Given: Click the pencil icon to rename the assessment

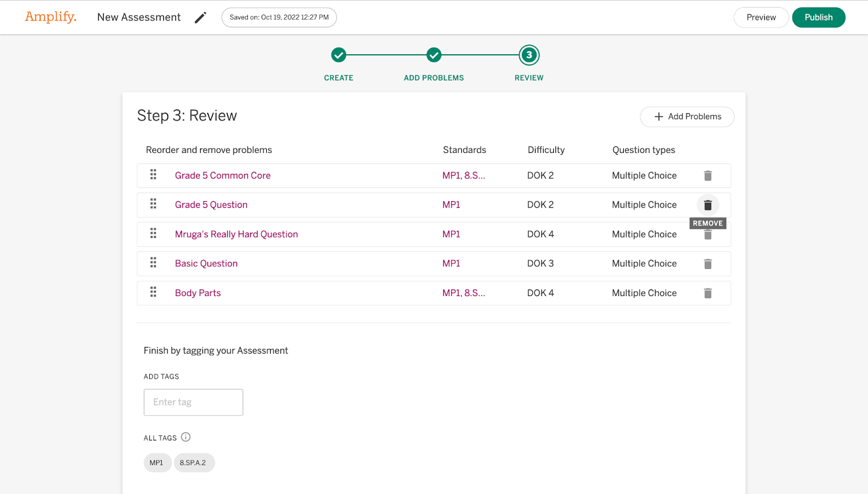Looking at the screenshot, I should tap(200, 17).
